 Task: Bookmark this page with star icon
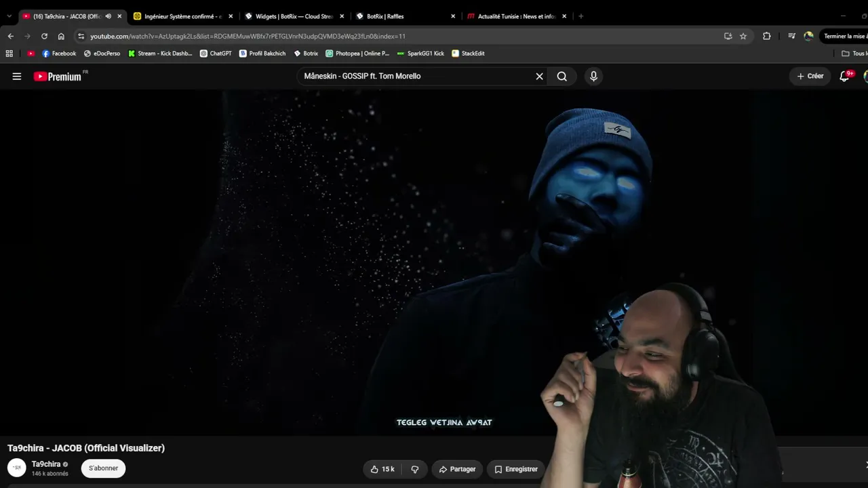[x=743, y=37]
